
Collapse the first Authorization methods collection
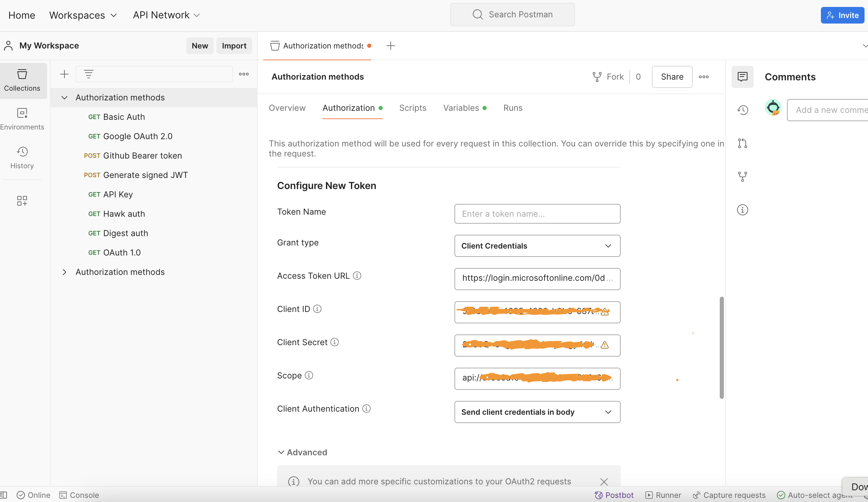(64, 98)
